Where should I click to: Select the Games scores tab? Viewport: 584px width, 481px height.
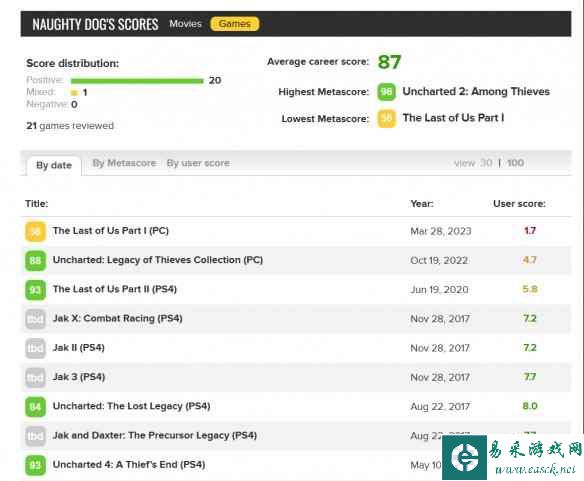point(235,24)
